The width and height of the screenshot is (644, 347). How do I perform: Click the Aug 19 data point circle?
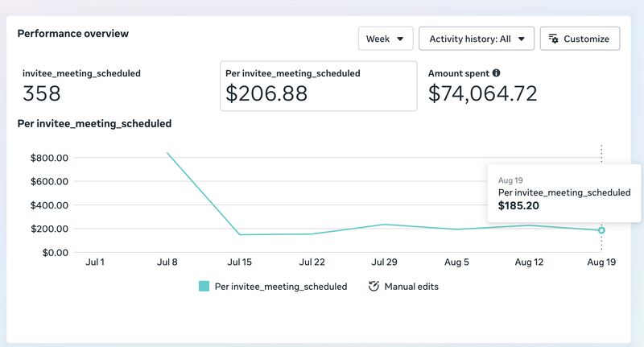[x=601, y=230]
